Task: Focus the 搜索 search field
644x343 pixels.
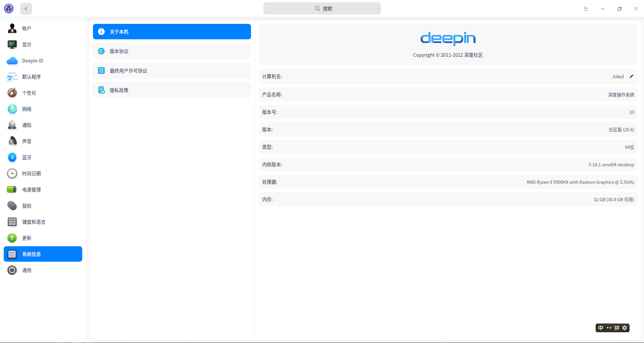Action: (322, 8)
